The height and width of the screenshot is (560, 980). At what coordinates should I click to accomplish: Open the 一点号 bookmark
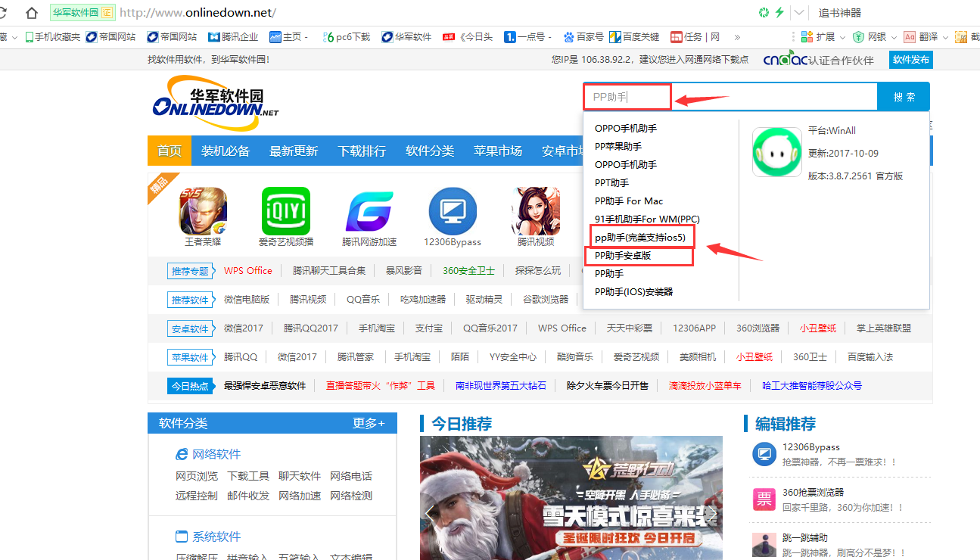point(529,36)
